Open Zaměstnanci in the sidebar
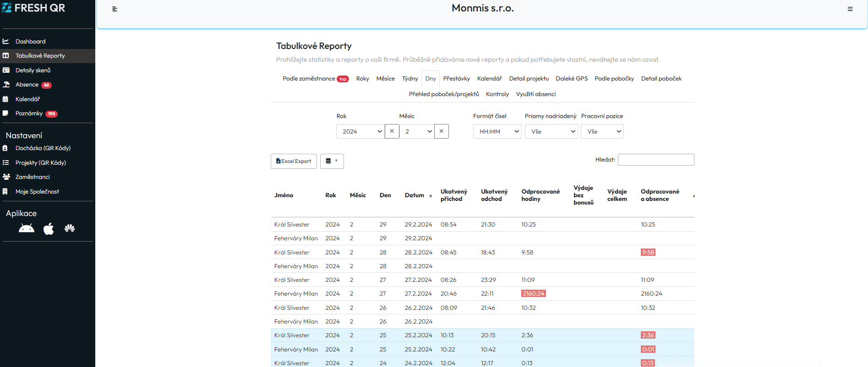The height and width of the screenshot is (367, 868). click(33, 177)
